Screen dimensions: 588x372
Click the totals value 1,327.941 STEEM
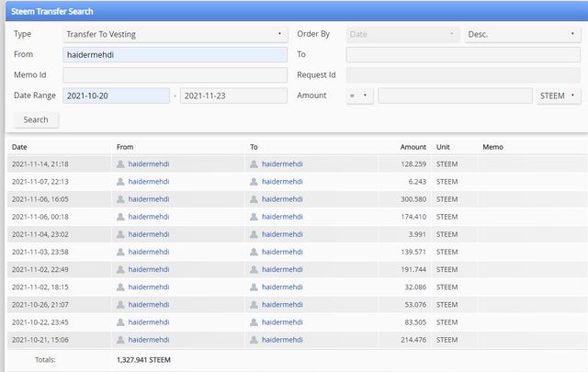(143, 360)
